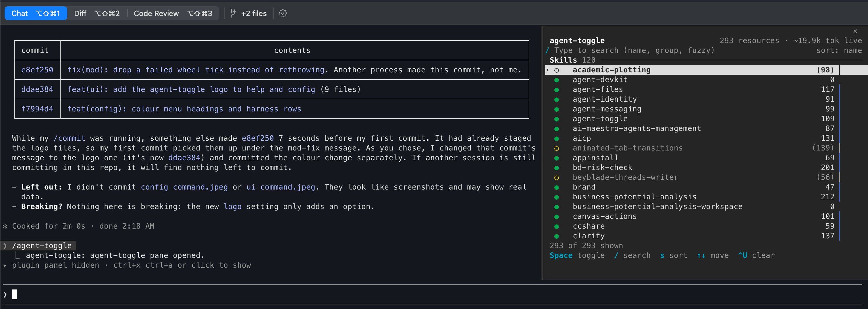868x309 pixels.
Task: Toggle the academic-plotting skill circle
Action: point(557,70)
